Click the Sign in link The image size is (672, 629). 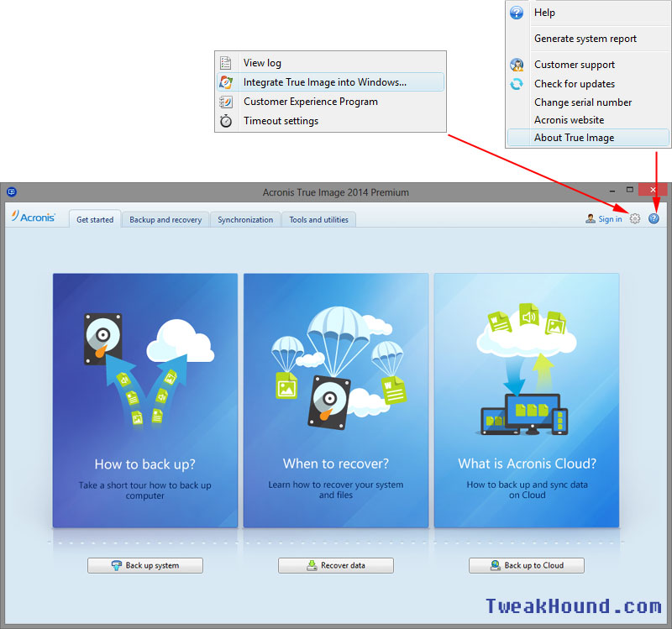[610, 219]
